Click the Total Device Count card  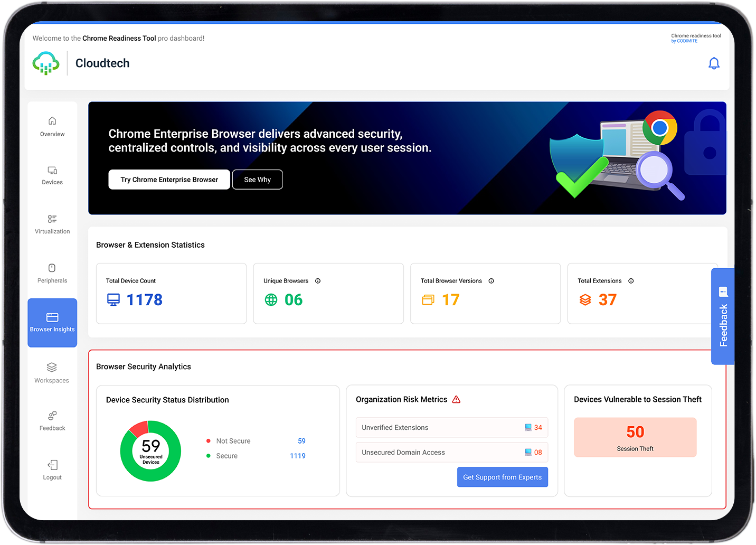[x=172, y=294]
